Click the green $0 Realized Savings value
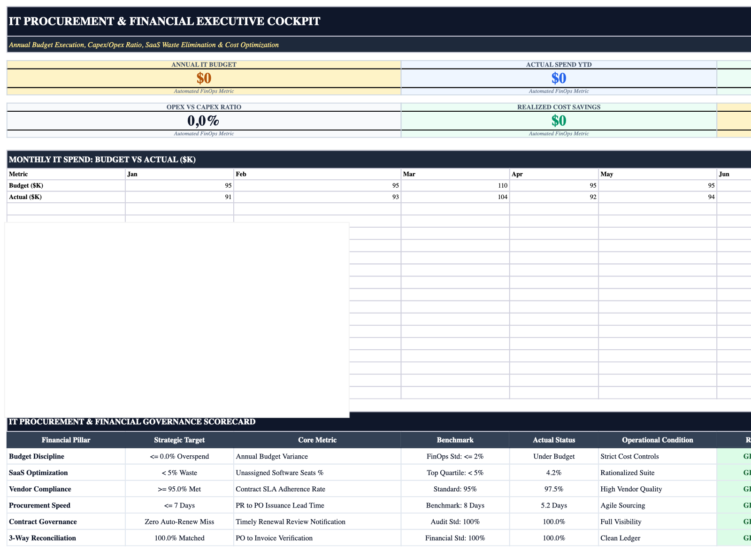The image size is (751, 560). pos(559,121)
